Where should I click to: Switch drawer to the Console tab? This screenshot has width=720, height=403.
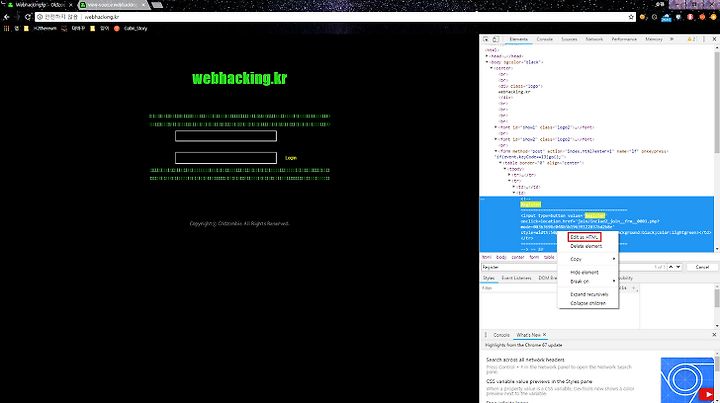pos(501,335)
